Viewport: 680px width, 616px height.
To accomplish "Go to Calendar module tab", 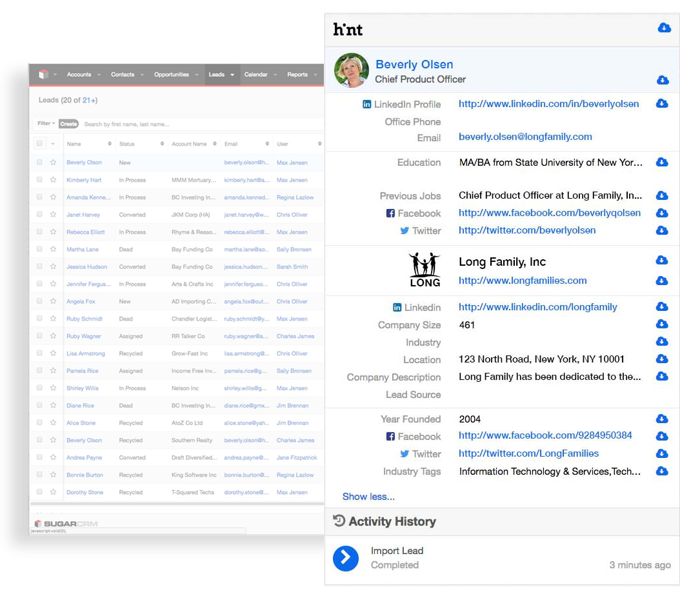I will [255, 75].
